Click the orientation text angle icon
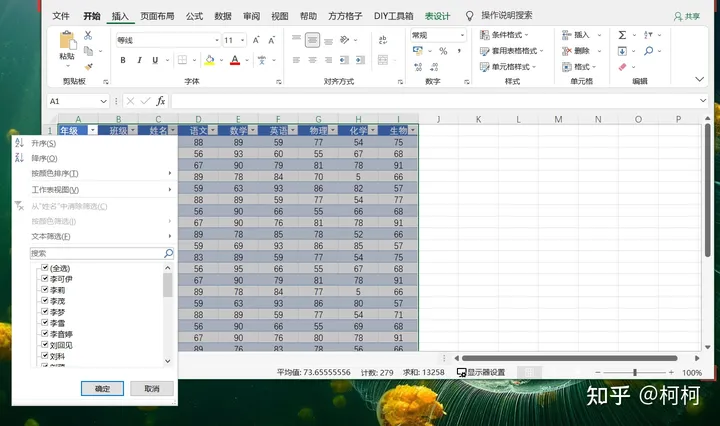The image size is (720, 426). (x=344, y=40)
